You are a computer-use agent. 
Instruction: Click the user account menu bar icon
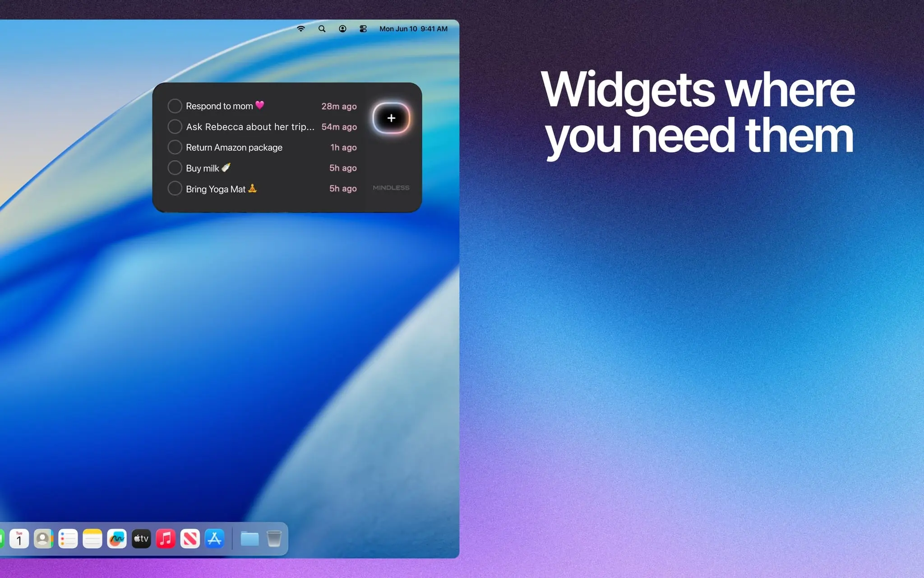[342, 29]
